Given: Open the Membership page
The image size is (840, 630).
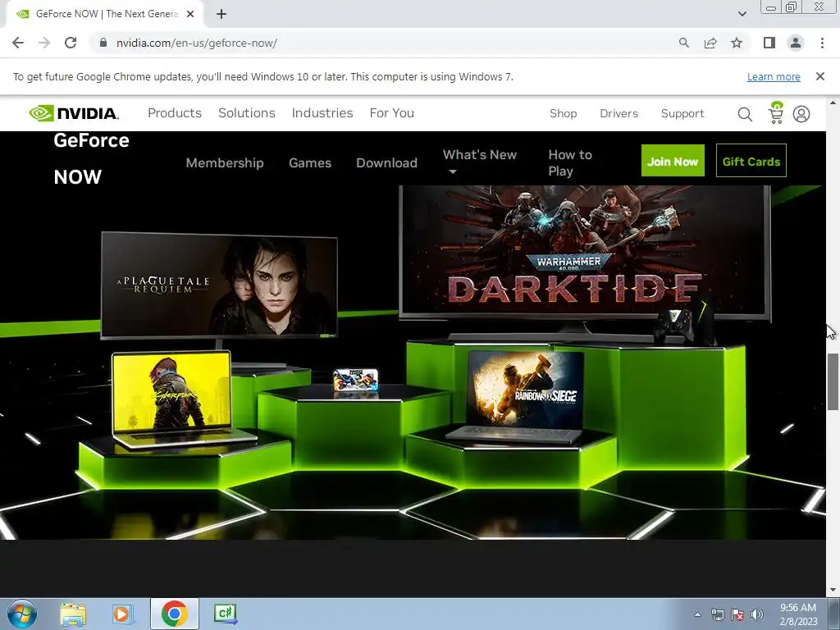Looking at the screenshot, I should click(x=225, y=163).
